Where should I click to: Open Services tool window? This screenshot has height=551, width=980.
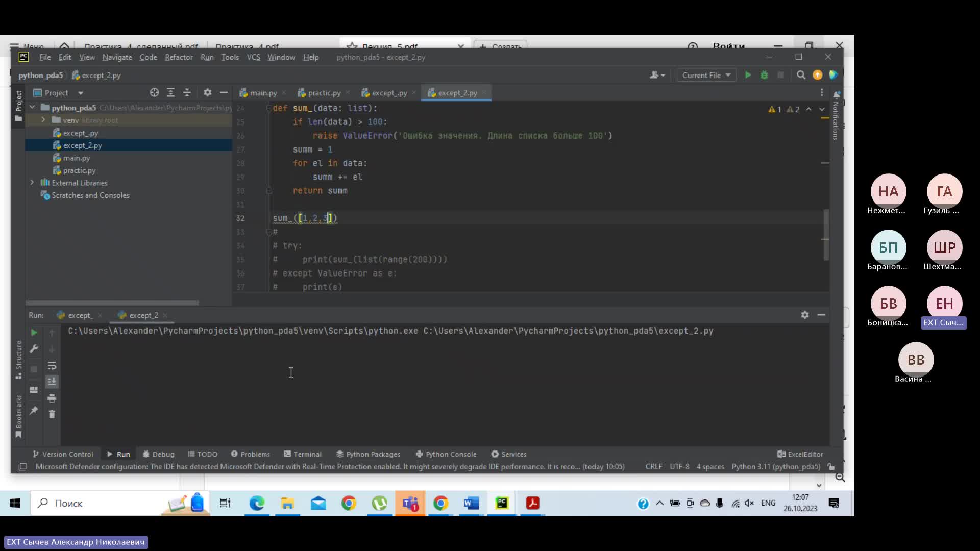(x=509, y=454)
